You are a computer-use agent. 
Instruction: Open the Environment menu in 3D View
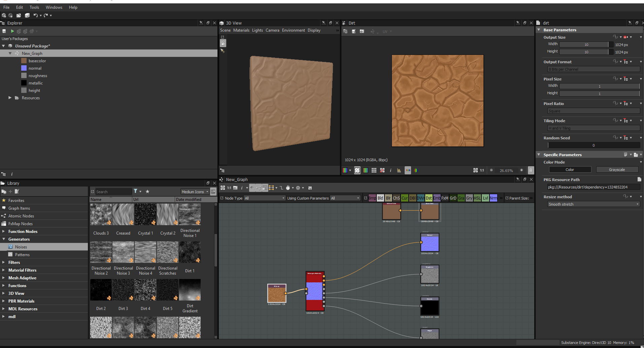[x=294, y=30]
